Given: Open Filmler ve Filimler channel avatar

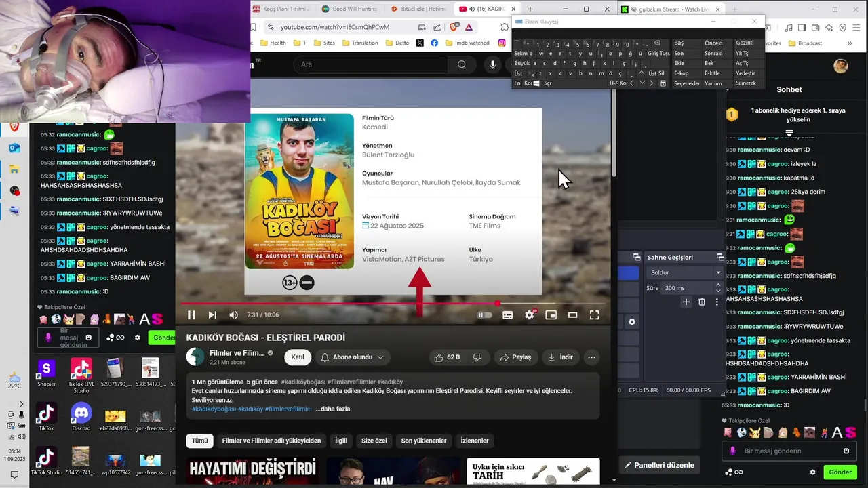Looking at the screenshot, I should 195,357.
